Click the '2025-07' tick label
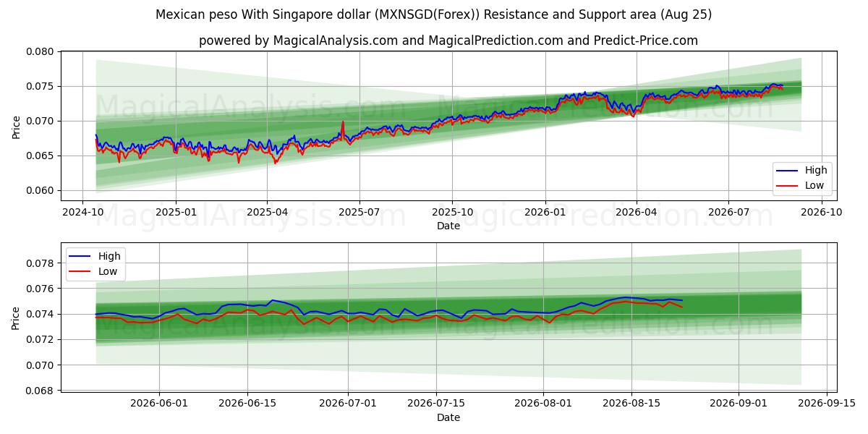Screen dimensions: 868x434 click(x=359, y=212)
